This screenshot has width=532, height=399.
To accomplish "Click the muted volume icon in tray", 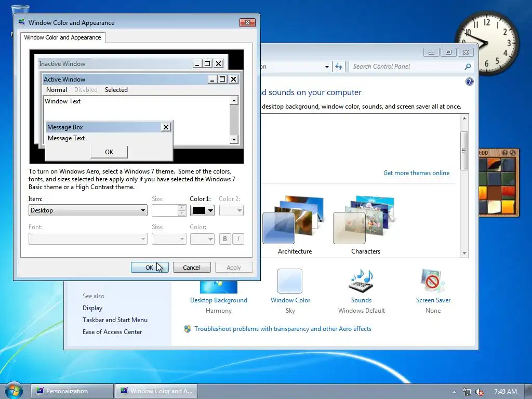I will point(480,392).
